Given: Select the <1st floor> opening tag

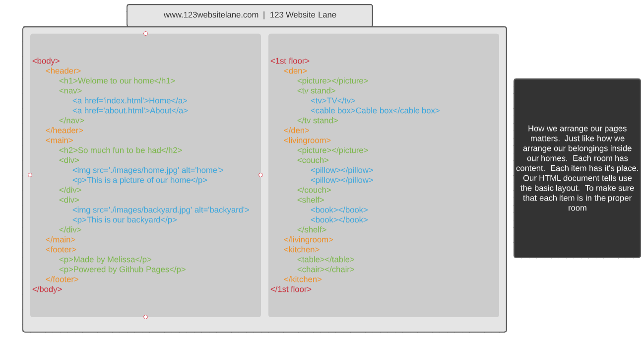Looking at the screenshot, I should 290,61.
